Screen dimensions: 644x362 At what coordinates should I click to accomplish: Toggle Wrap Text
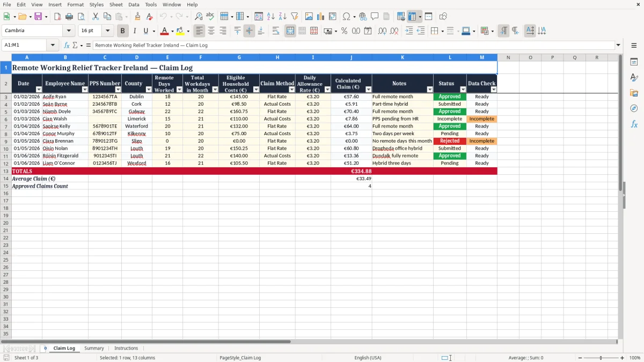(x=276, y=31)
